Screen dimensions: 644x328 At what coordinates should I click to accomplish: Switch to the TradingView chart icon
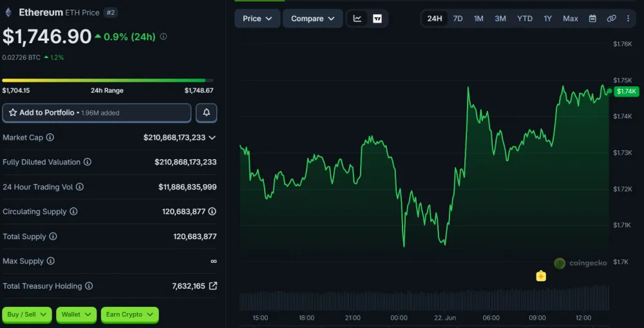[x=377, y=19]
